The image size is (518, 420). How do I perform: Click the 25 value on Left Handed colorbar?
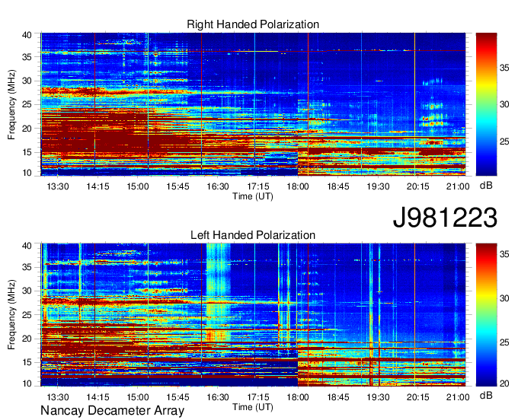[x=504, y=342]
